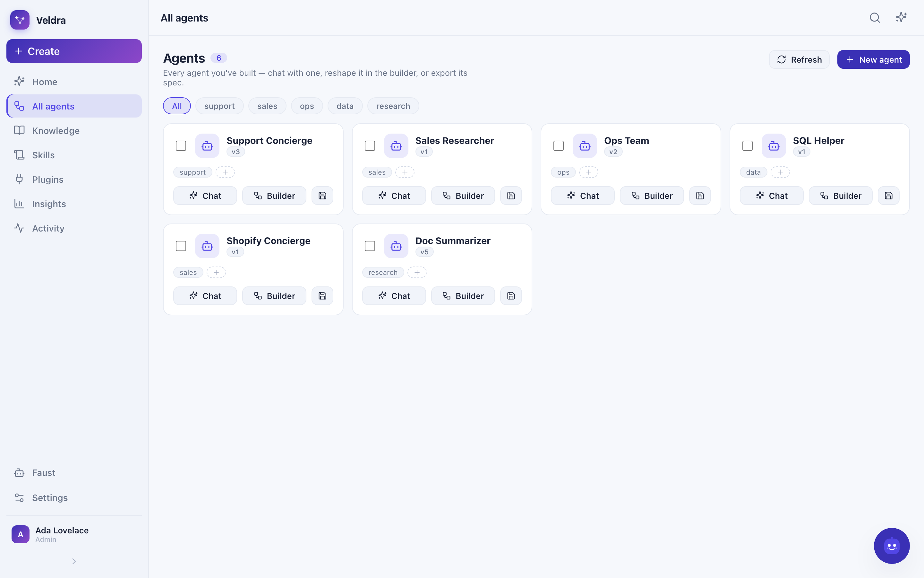Open the floating chatbot bubble
The width and height of the screenshot is (924, 578).
[x=892, y=546]
